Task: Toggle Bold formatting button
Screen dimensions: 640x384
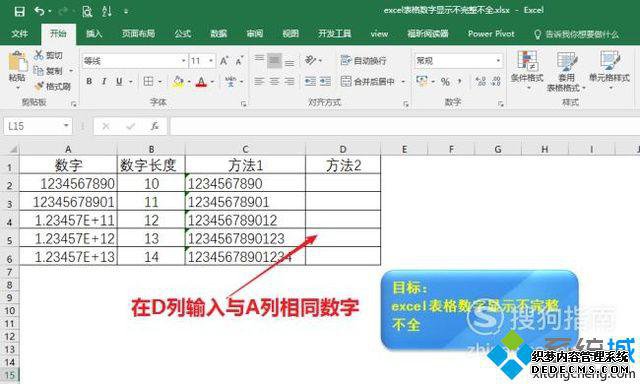Action: 89,82
